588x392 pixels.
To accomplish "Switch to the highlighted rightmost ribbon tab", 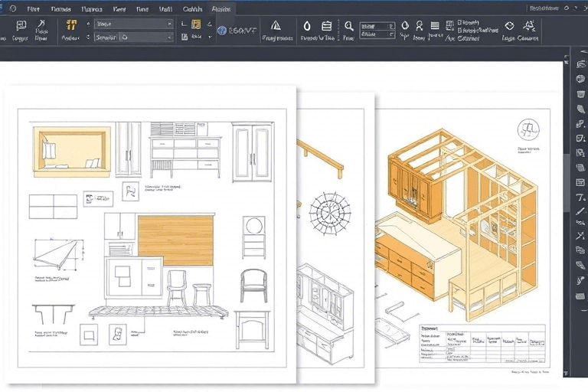I will [x=222, y=9].
